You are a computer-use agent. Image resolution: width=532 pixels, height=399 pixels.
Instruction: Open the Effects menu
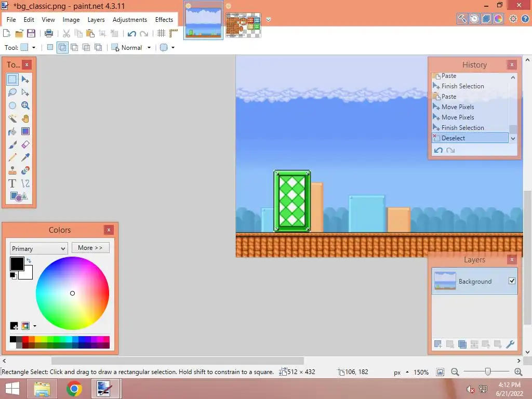coord(164,20)
